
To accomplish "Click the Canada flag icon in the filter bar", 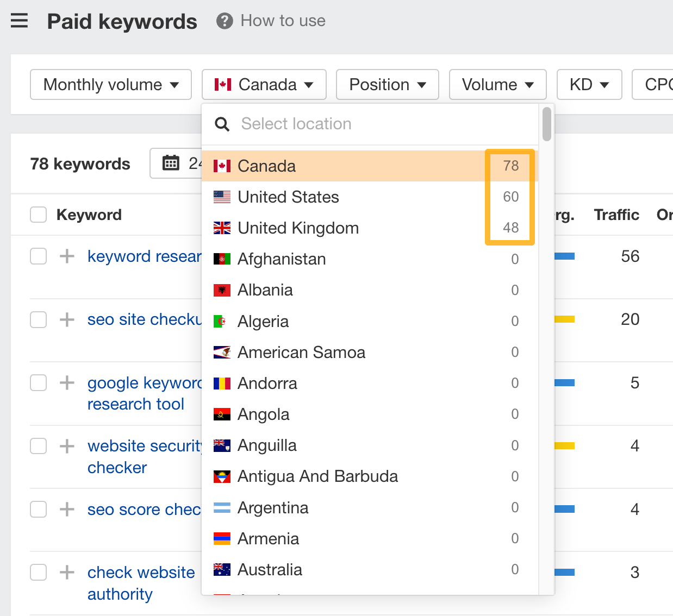I will pyautogui.click(x=223, y=84).
